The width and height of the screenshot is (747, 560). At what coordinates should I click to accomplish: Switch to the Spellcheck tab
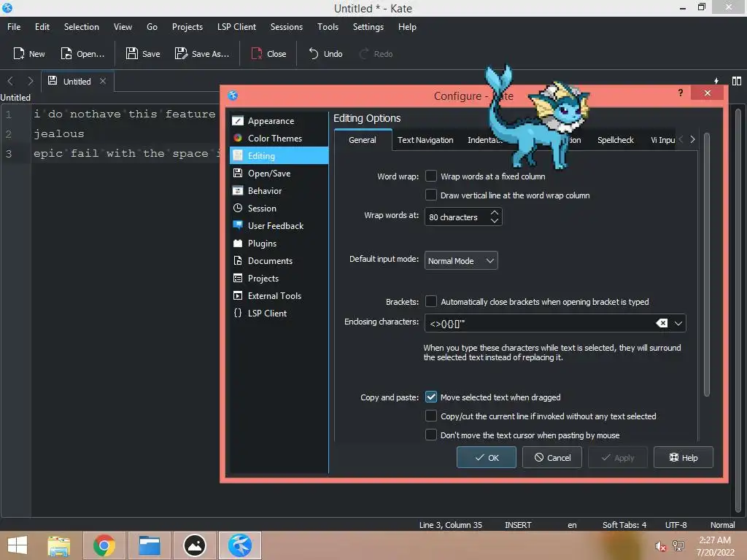pos(616,140)
